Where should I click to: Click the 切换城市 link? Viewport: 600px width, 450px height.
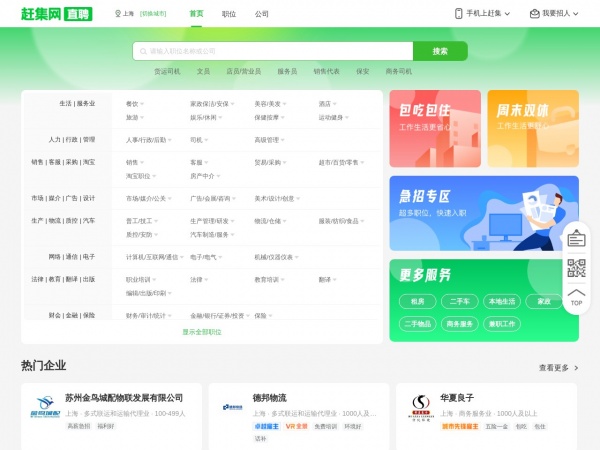(153, 14)
